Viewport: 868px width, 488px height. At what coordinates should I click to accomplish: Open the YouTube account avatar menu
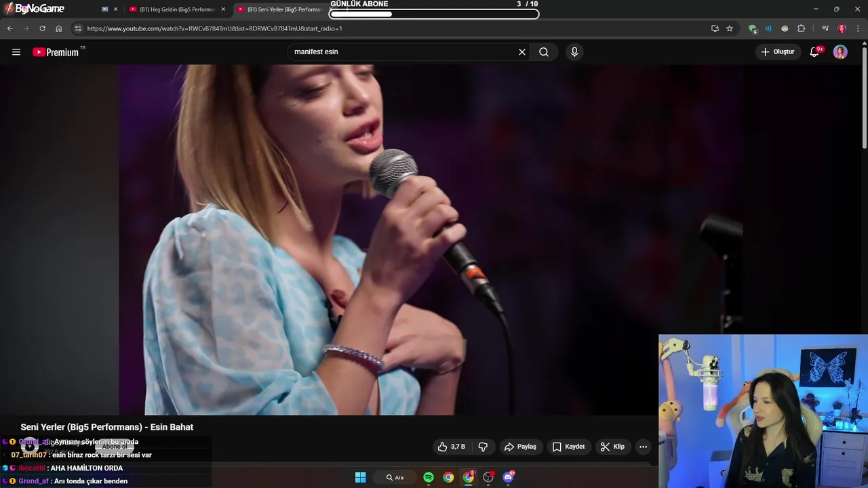(840, 52)
